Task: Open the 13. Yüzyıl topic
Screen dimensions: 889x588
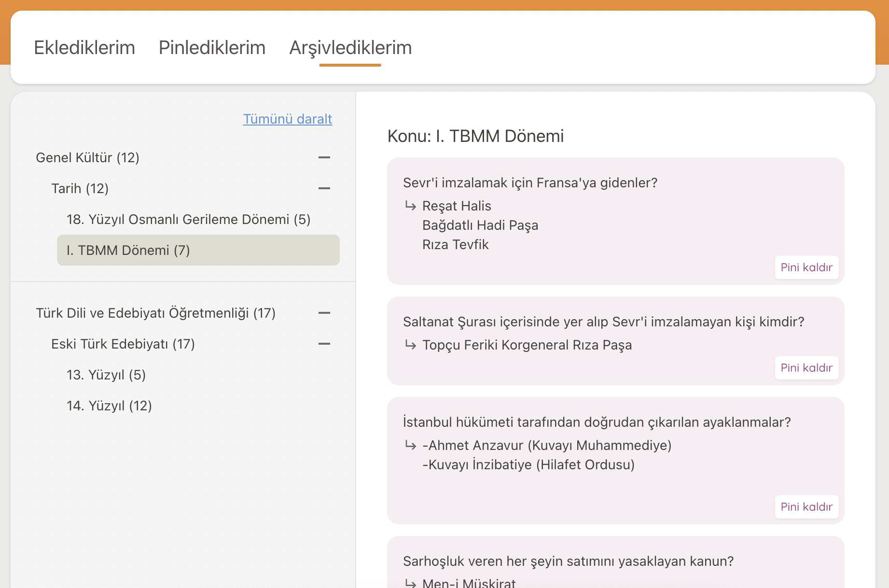Action: pyautogui.click(x=106, y=375)
